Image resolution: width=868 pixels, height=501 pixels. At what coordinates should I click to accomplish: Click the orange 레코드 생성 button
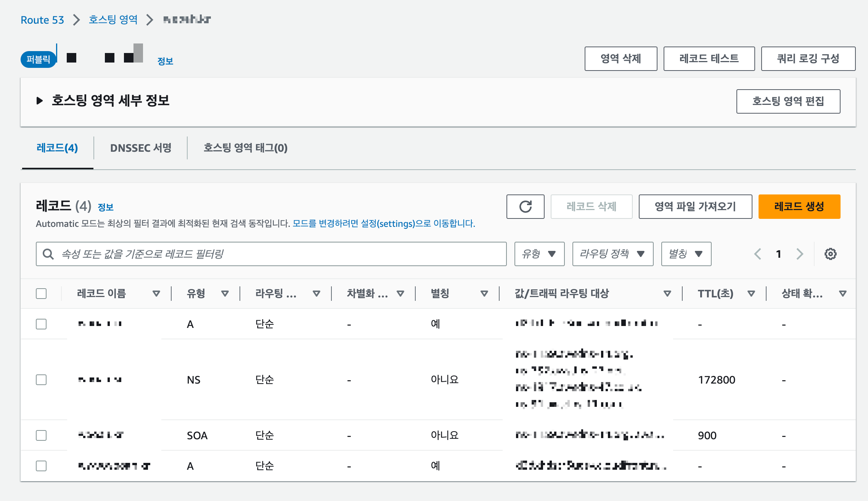click(x=799, y=207)
